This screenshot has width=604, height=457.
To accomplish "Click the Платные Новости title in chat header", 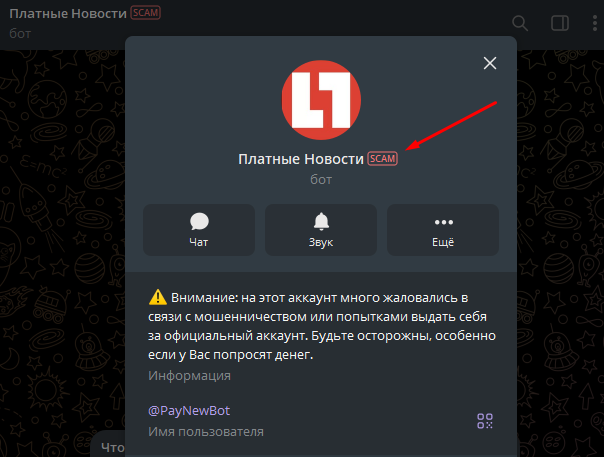I will click(68, 13).
